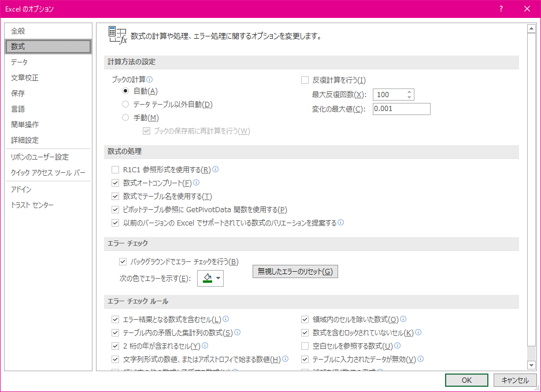This screenshot has height=392, width=541.
Task: Click the scrollbar down arrow
Action: coord(531,365)
